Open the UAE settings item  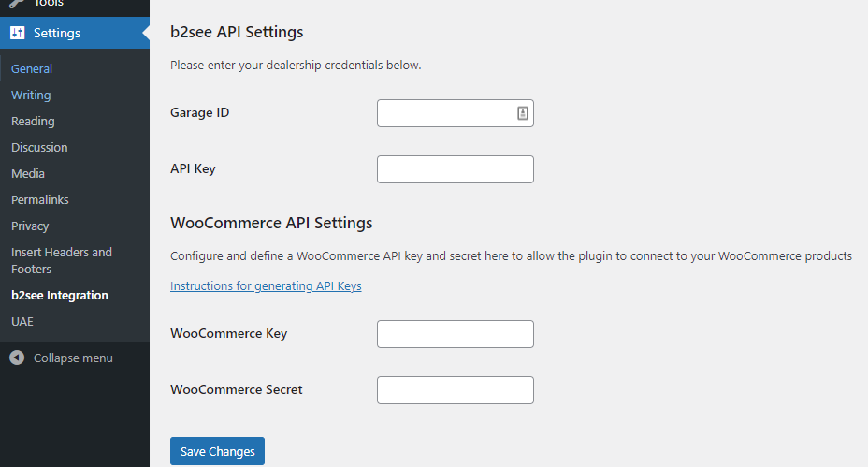click(x=22, y=321)
